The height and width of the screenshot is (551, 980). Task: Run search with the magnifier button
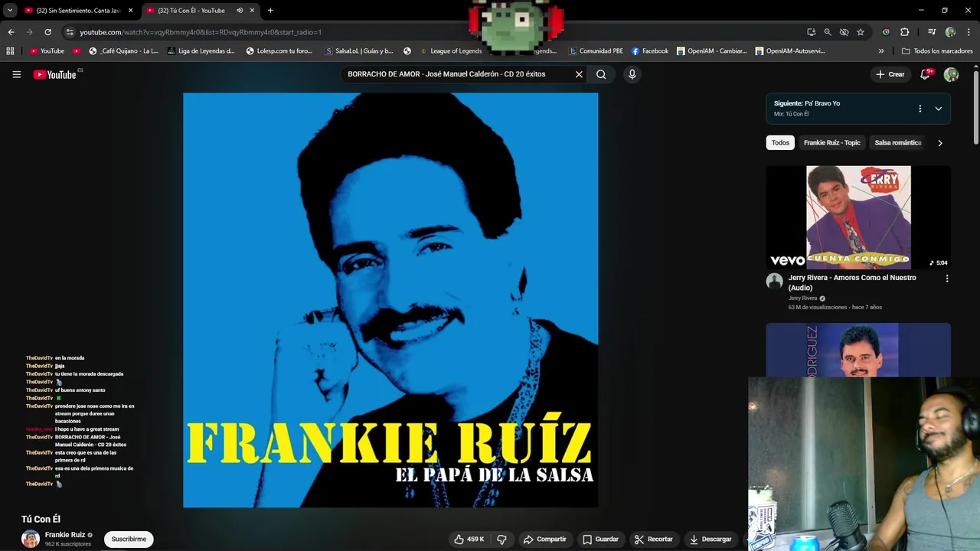pyautogui.click(x=601, y=74)
